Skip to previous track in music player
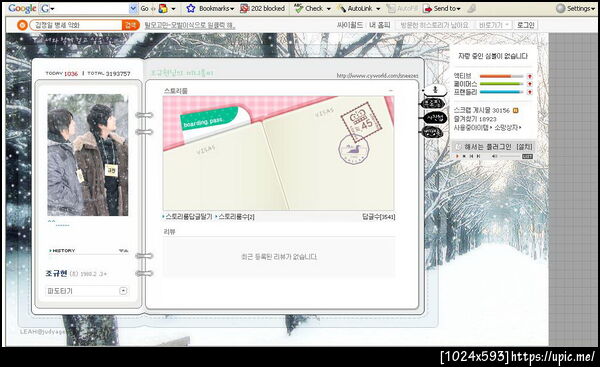Screen dimensions: 600x367 coord(471,156)
